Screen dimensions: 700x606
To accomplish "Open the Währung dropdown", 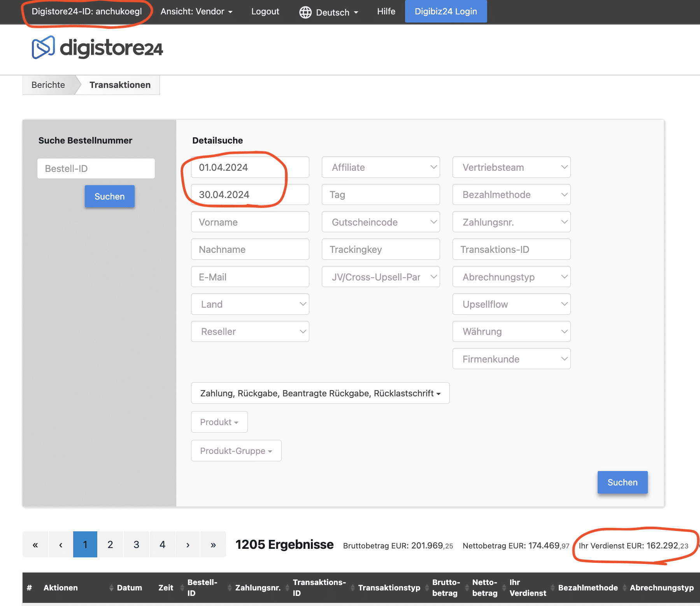I will click(x=512, y=331).
